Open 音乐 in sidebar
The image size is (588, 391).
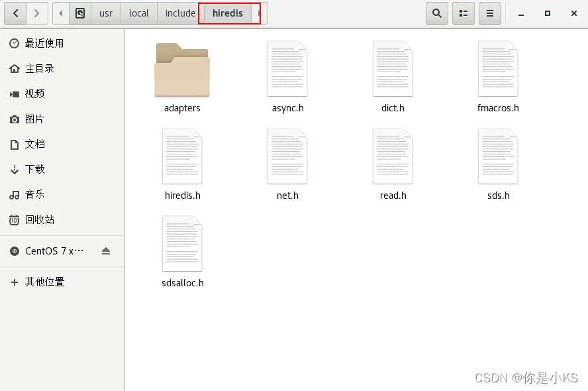[62, 195]
